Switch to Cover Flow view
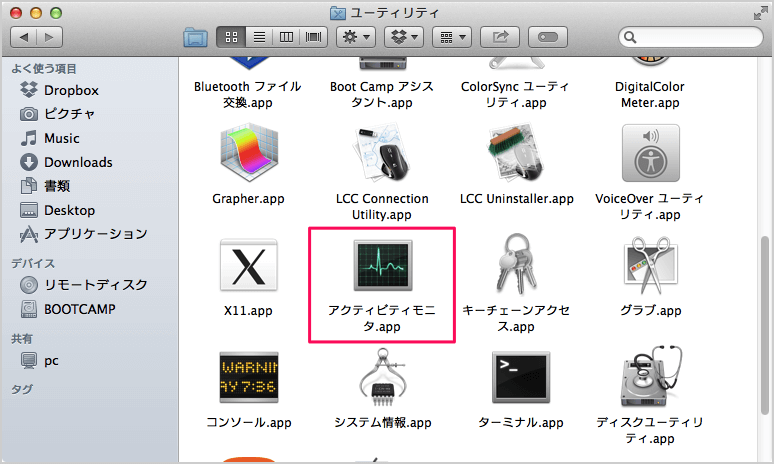This screenshot has width=774, height=464. point(313,37)
